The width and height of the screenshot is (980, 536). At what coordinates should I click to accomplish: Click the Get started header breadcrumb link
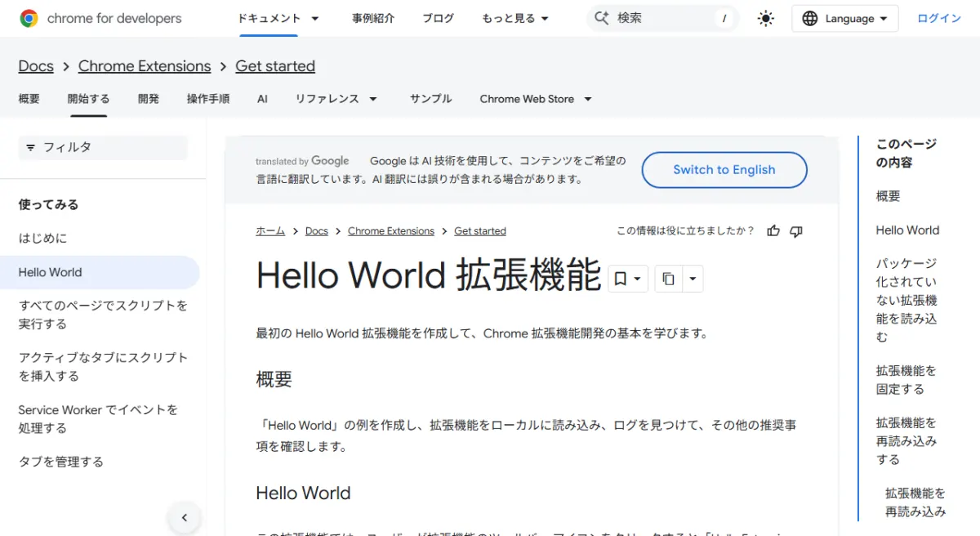(275, 66)
